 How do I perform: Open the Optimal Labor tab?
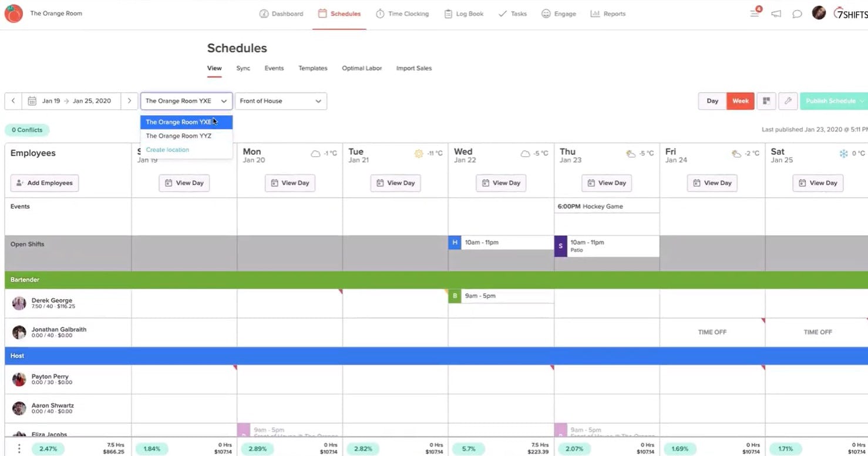(362, 68)
